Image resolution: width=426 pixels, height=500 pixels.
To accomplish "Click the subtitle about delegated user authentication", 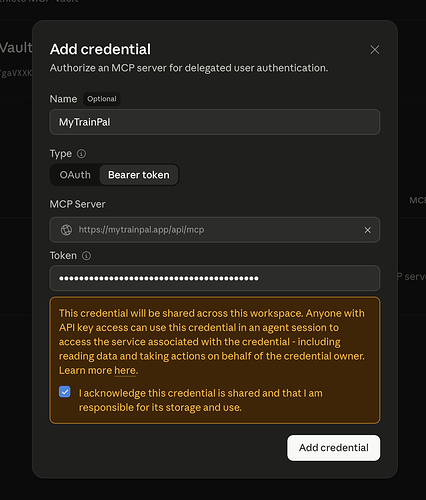I will (189, 68).
